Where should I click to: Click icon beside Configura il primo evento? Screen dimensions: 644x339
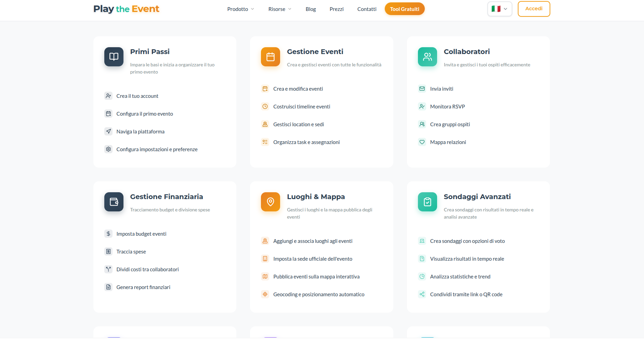point(108,114)
